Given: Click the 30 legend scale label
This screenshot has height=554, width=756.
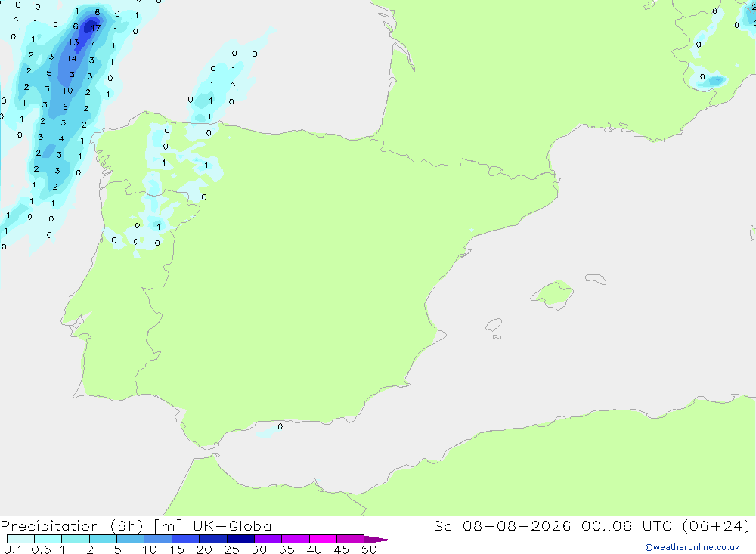Looking at the screenshot, I should (259, 549).
